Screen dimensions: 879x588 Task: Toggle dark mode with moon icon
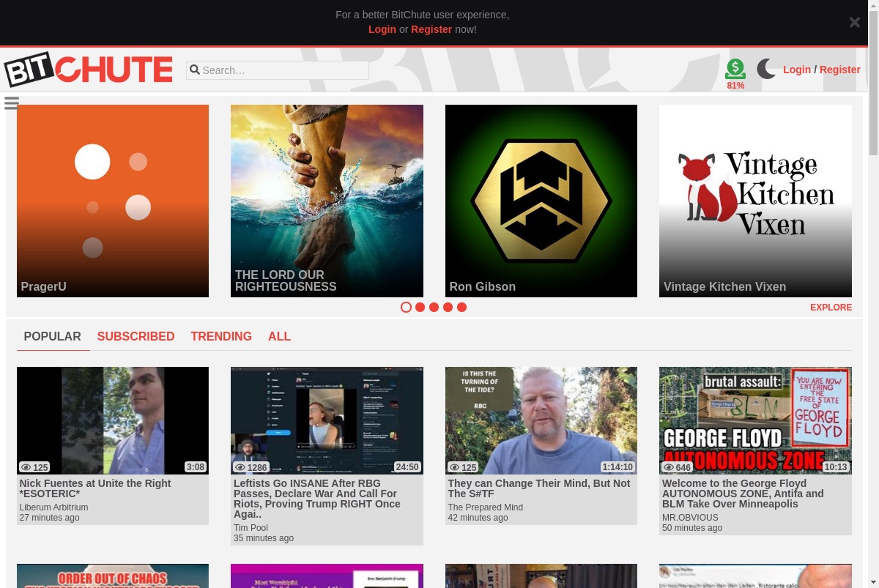(766, 69)
